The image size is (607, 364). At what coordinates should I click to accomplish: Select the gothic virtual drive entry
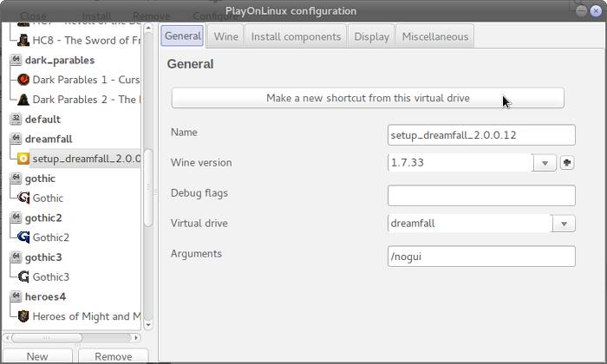40,179
